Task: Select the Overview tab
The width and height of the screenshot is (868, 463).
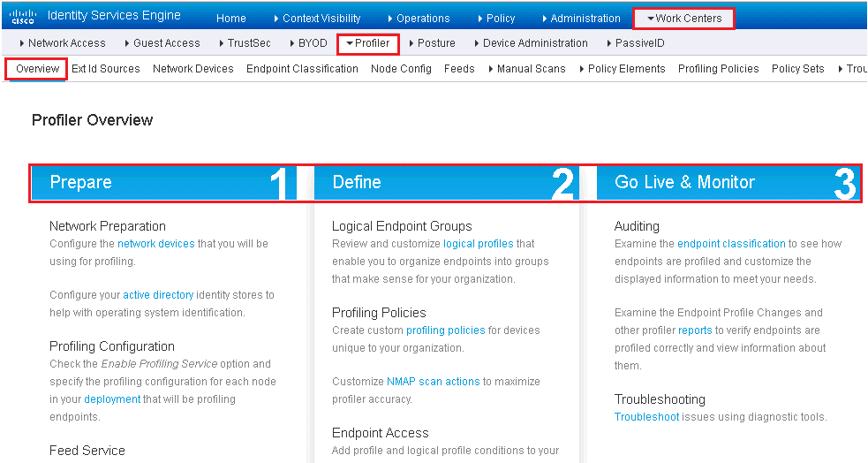Action: click(37, 69)
